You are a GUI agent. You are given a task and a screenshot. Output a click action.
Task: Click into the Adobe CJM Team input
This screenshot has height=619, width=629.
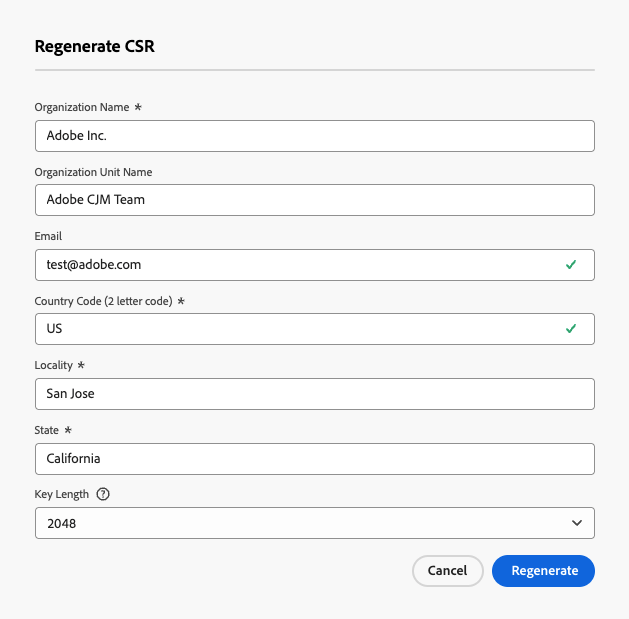pyautogui.click(x=314, y=200)
